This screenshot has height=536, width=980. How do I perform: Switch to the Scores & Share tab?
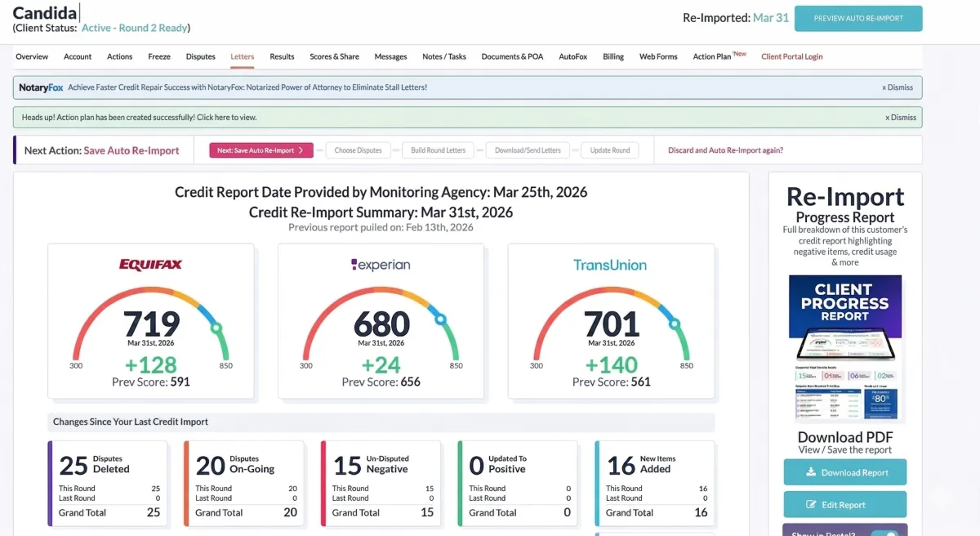click(x=334, y=56)
